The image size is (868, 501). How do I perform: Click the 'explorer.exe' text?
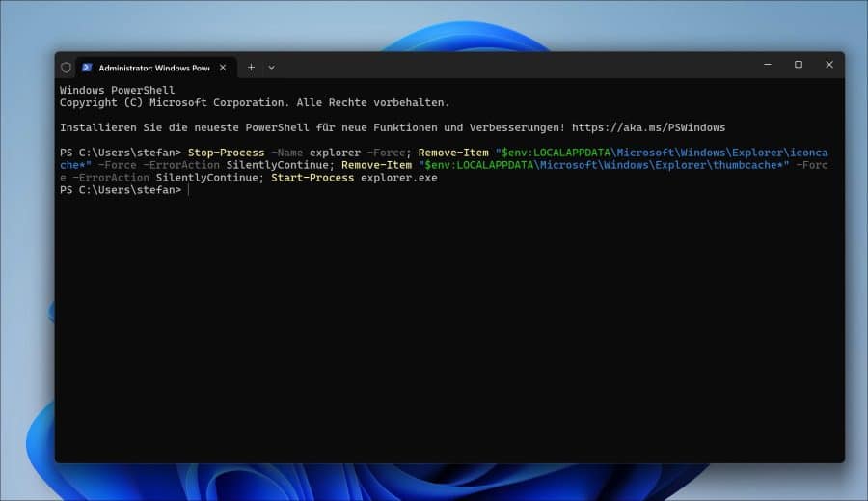point(399,178)
